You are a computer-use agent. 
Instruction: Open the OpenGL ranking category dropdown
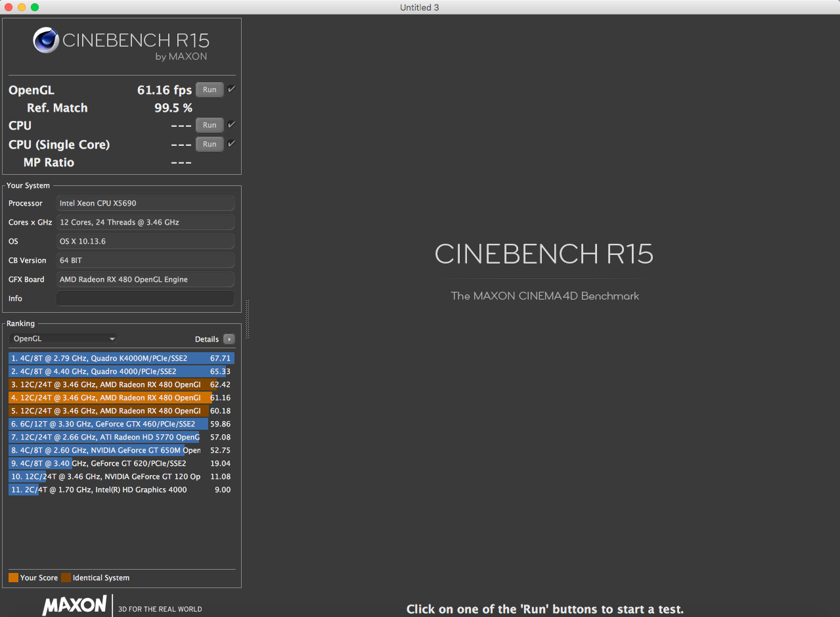pos(64,339)
